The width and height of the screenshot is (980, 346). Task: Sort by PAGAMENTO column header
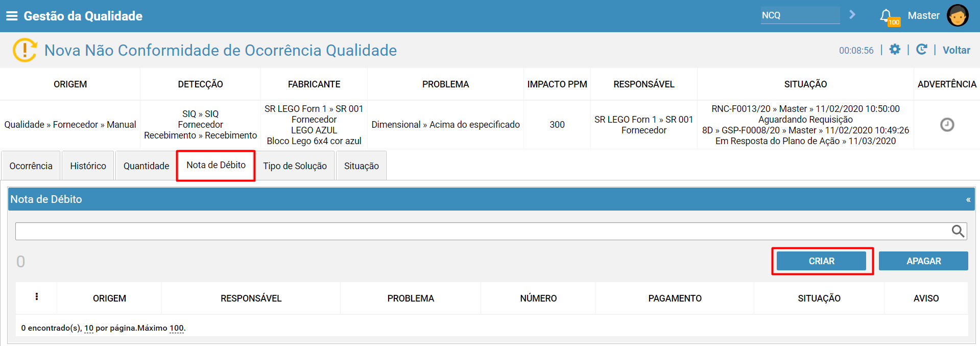click(x=675, y=298)
